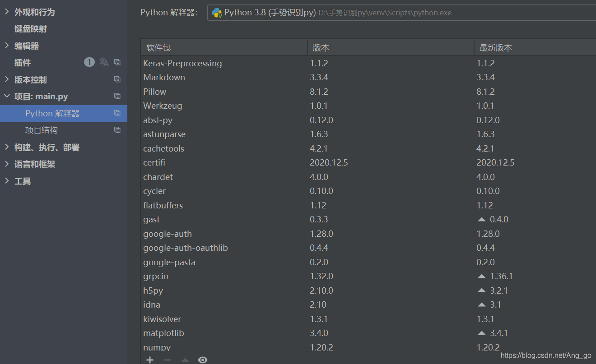Expand the 语言和框架 settings group
This screenshot has height=364, width=596.
[x=7, y=164]
